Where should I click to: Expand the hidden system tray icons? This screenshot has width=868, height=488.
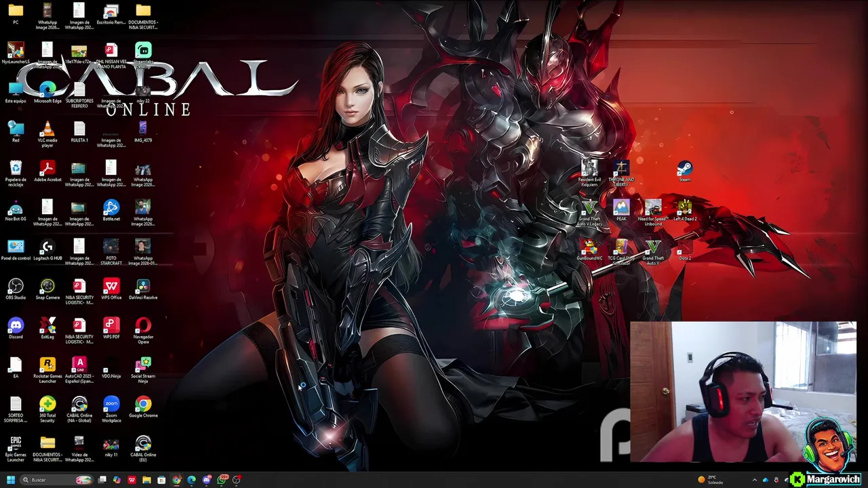point(754,480)
